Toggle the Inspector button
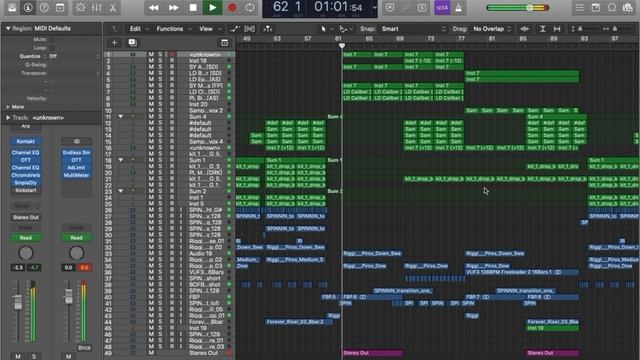Viewport: 640px width, 360px height. [28, 8]
